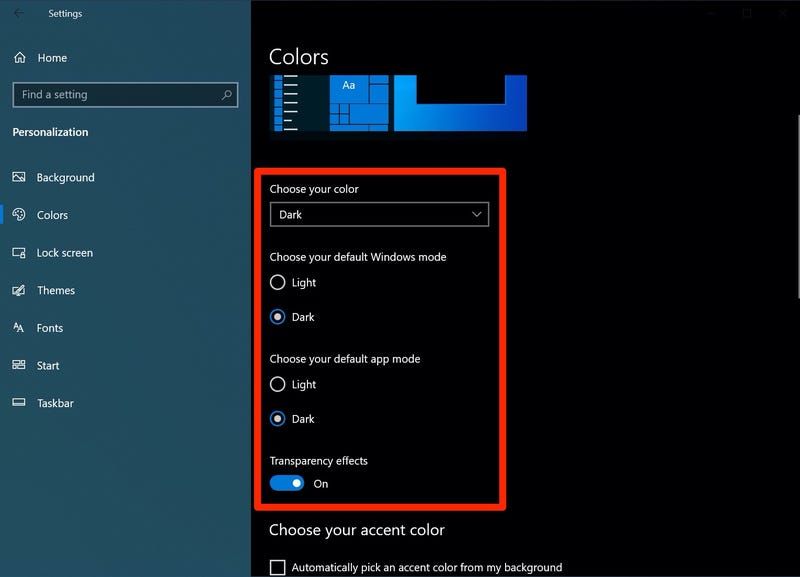Select Light for default app mode

click(277, 384)
